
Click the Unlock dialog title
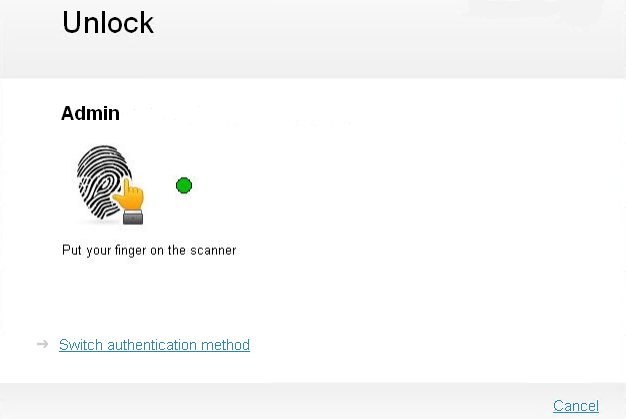click(108, 22)
